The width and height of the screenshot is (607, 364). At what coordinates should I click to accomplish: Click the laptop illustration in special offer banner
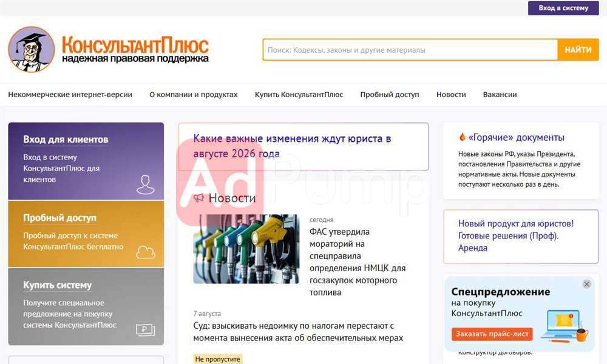coord(565,325)
